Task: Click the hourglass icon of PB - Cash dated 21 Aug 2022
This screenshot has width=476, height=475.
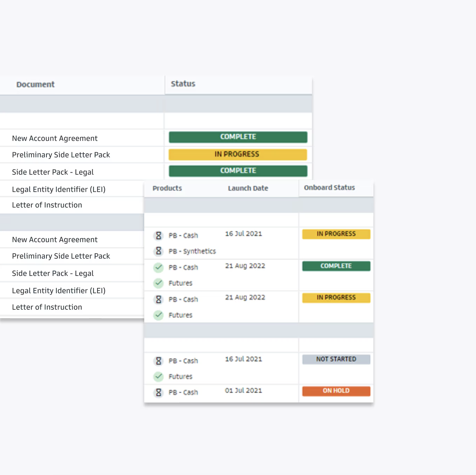Action: (158, 299)
